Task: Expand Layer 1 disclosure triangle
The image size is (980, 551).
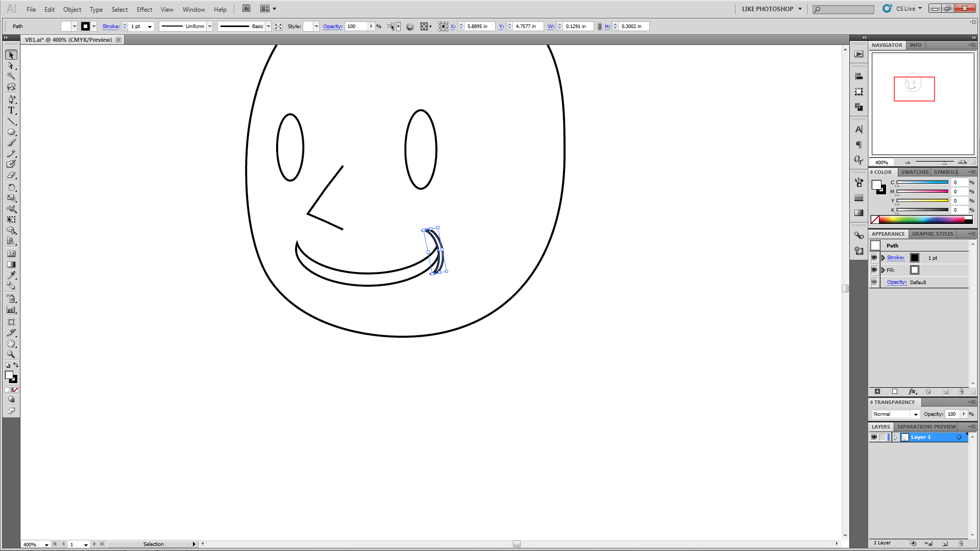Action: pyautogui.click(x=895, y=437)
